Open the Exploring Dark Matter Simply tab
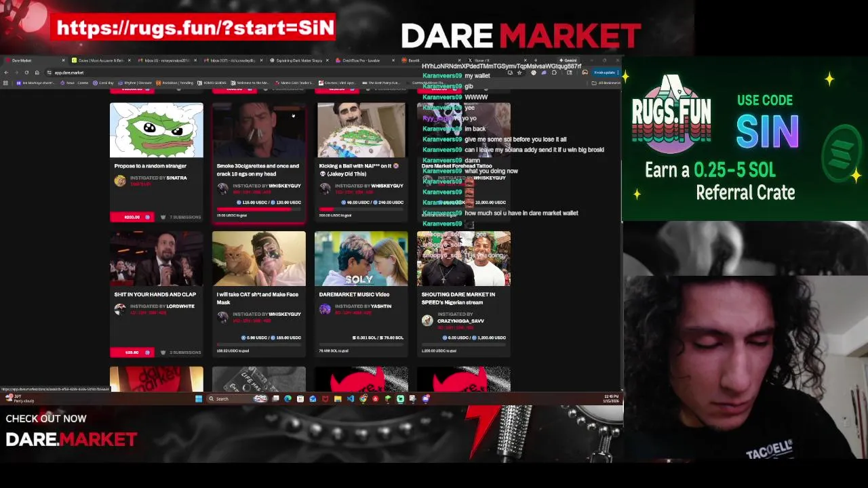 click(300, 60)
